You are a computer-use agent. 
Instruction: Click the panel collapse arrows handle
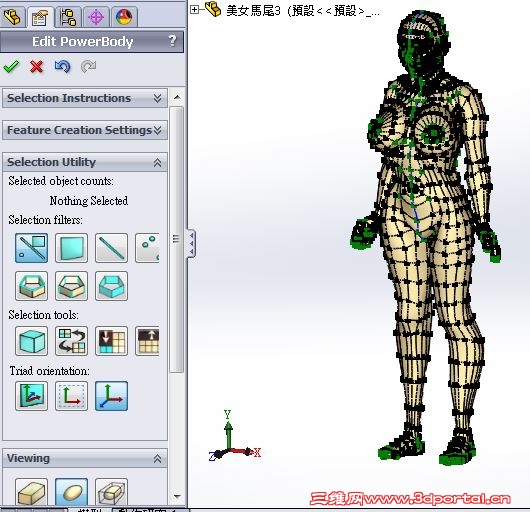tap(191, 243)
